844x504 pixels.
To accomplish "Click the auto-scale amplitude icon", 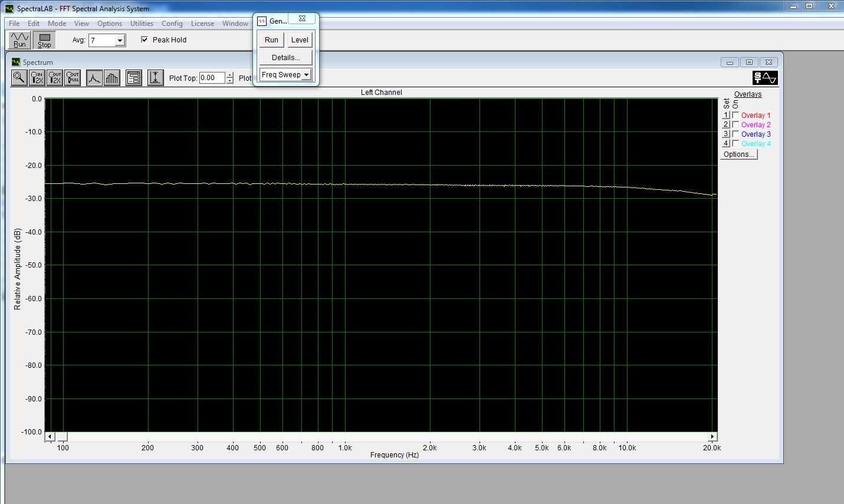I will tap(155, 78).
